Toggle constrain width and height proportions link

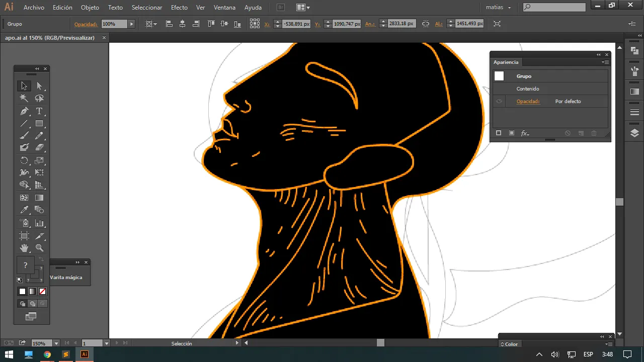(426, 24)
